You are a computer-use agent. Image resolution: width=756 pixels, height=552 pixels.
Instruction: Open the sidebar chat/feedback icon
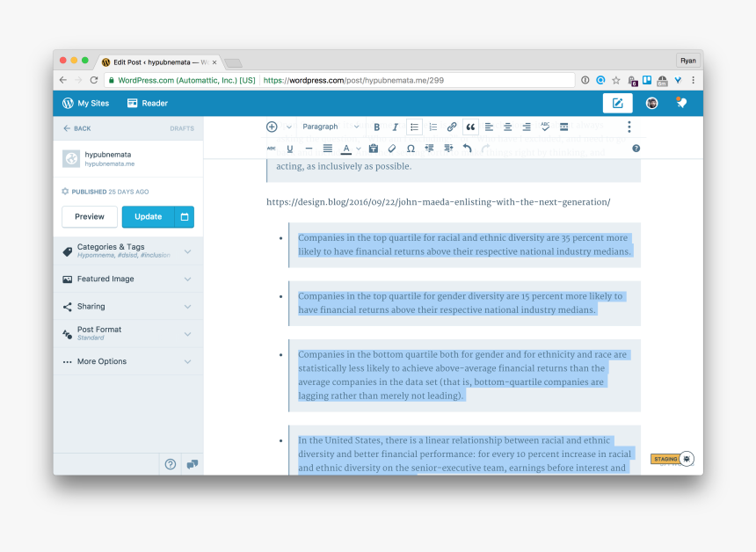point(192,464)
